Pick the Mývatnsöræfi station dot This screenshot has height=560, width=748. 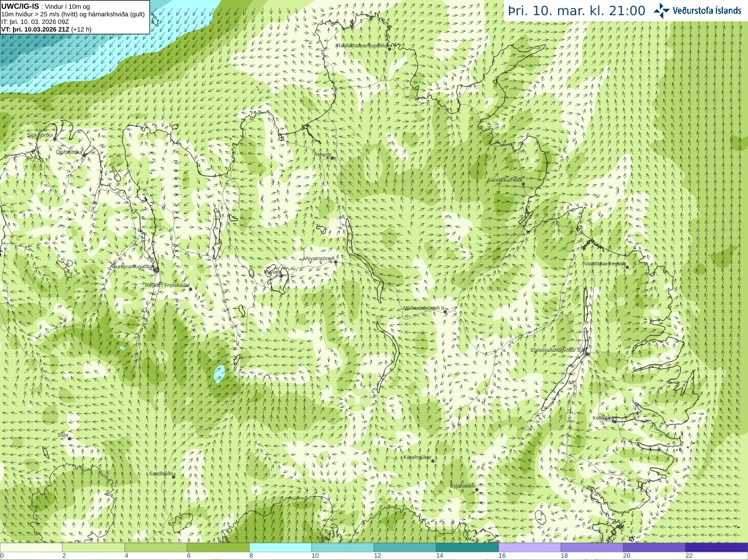click(335, 262)
